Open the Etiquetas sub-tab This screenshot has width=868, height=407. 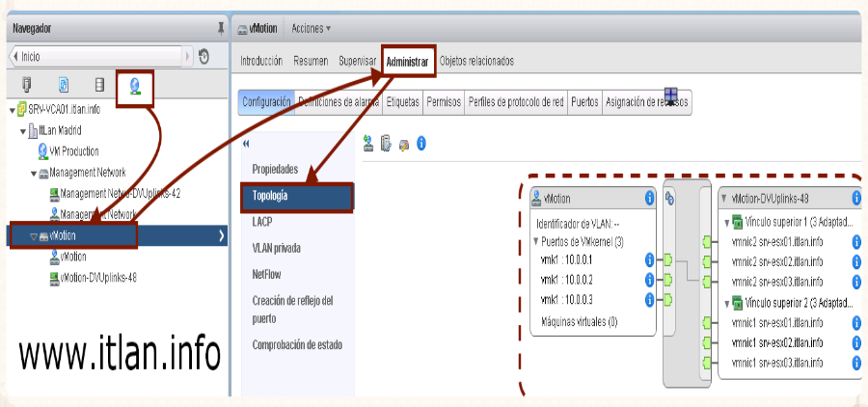[402, 101]
